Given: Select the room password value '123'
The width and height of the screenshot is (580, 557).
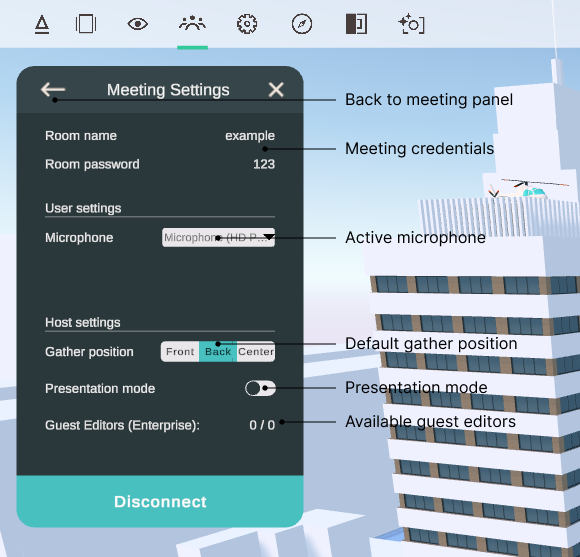Looking at the screenshot, I should (x=264, y=164).
